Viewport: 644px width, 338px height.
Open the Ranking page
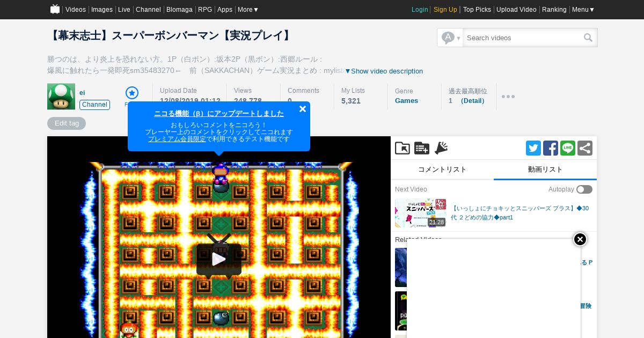pos(554,10)
